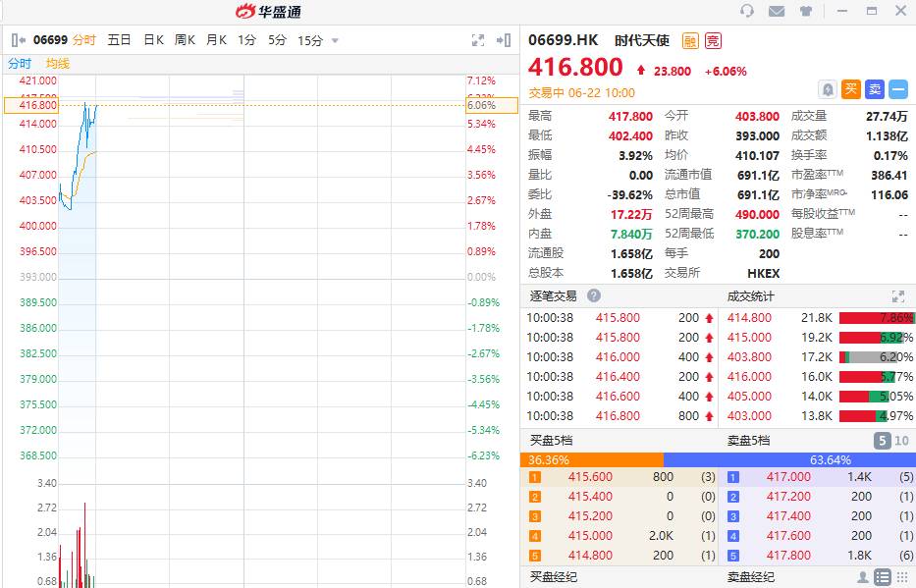This screenshot has width=916, height=588.
Task: Expand chart to fullscreen
Action: coord(478,40)
